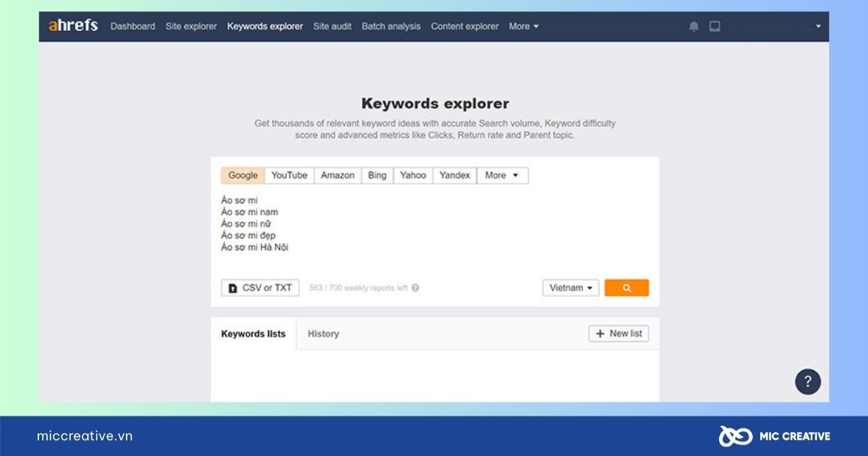Viewport: 868px width, 456px height.
Task: Expand the More search engines dropdown
Action: pos(502,175)
